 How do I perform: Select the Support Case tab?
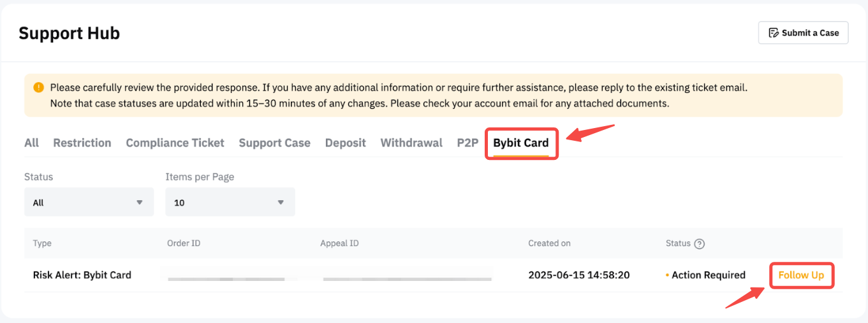point(274,143)
